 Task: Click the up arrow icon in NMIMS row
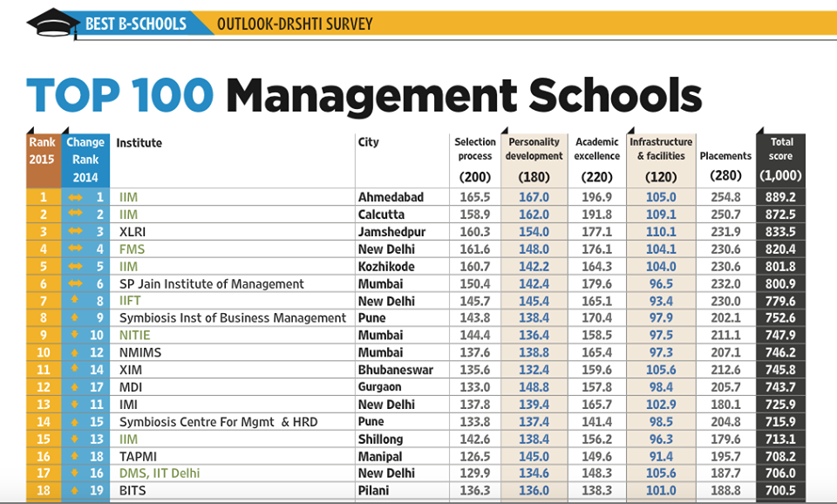75,352
